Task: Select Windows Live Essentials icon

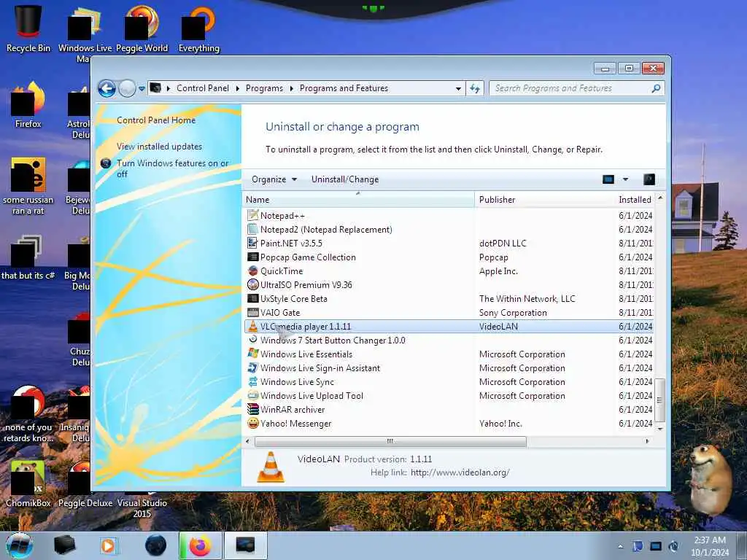Action: [x=253, y=354]
